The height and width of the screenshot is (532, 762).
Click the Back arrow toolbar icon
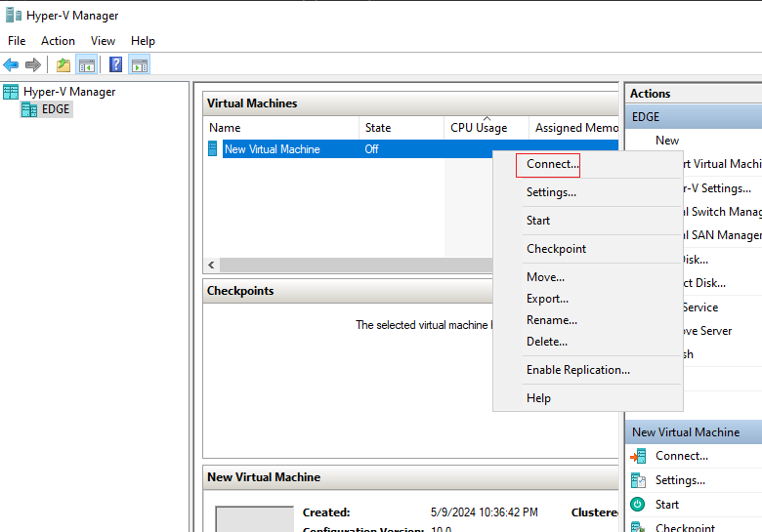pyautogui.click(x=11, y=64)
